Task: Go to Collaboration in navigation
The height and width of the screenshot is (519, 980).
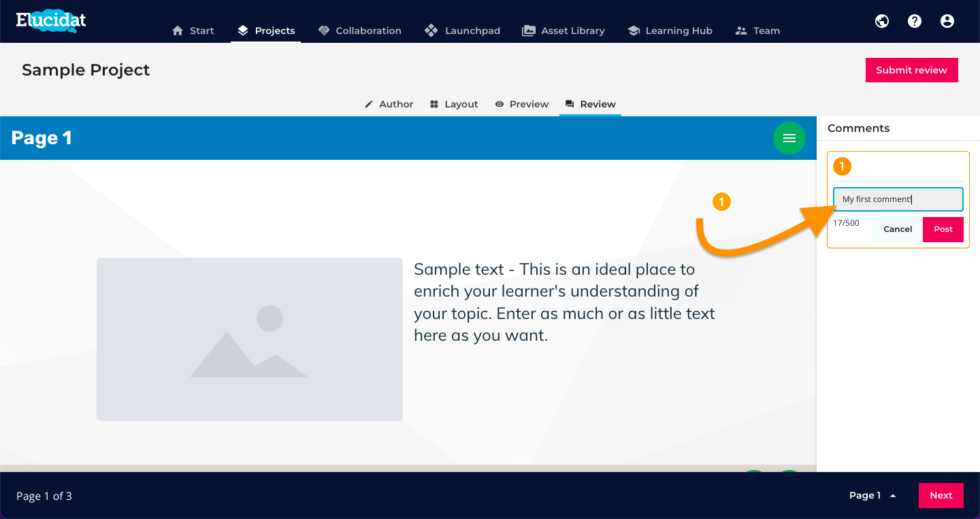Action: click(x=359, y=31)
